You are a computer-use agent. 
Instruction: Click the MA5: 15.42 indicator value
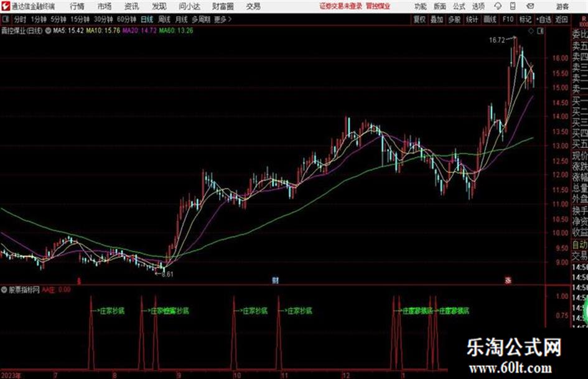(68, 30)
